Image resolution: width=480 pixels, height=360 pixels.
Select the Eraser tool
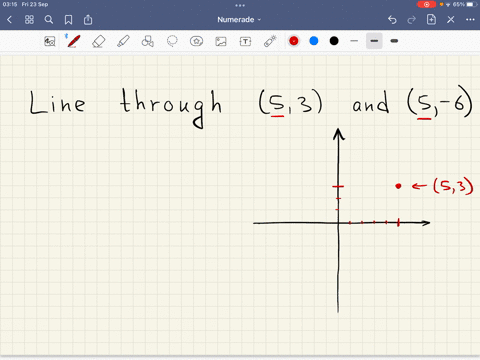(99, 41)
